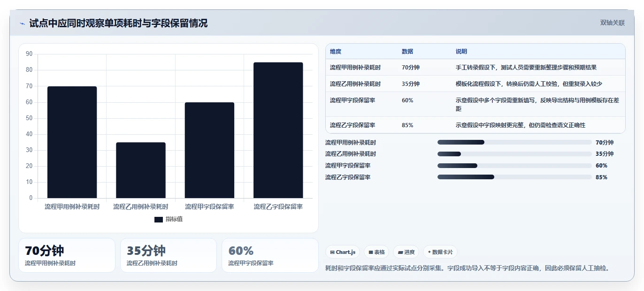Click the 维度 column header
The width and height of the screenshot is (644, 291).
click(336, 52)
